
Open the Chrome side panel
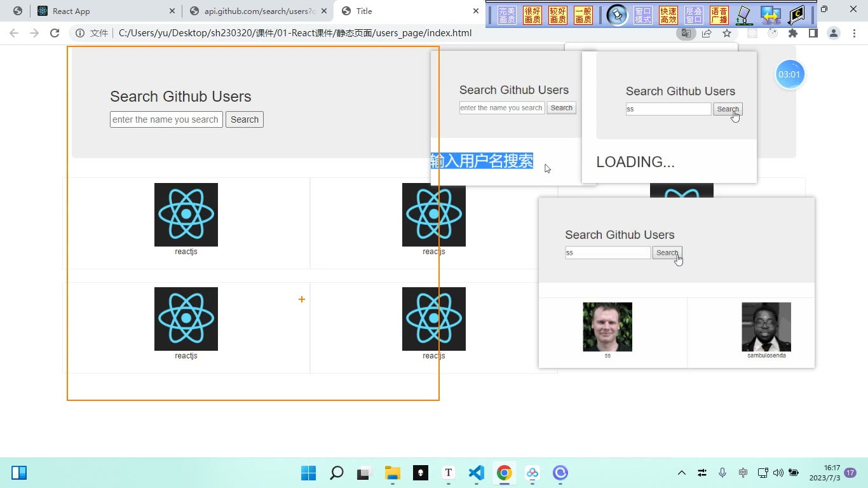[x=813, y=33]
